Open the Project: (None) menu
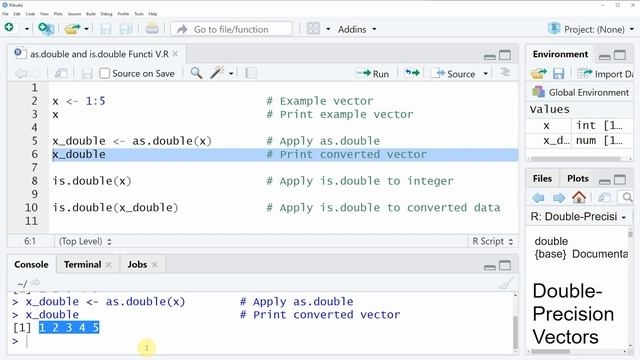This screenshot has width=640, height=360. (591, 29)
